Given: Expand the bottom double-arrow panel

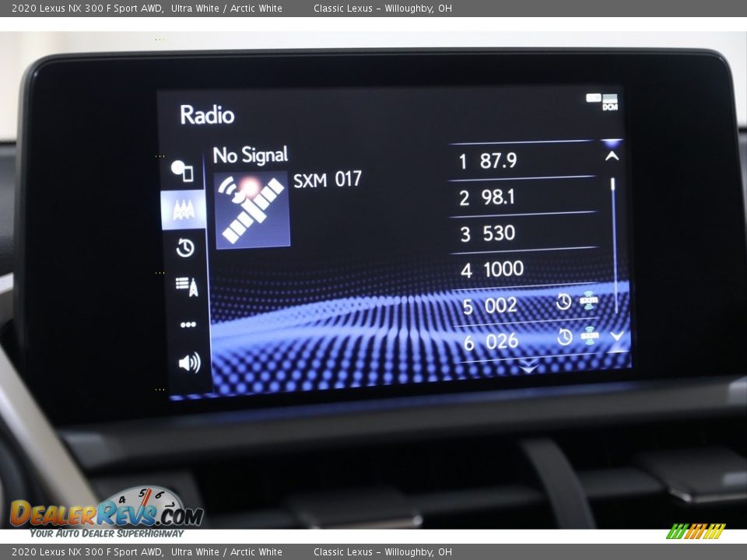Looking at the screenshot, I should tap(529, 366).
